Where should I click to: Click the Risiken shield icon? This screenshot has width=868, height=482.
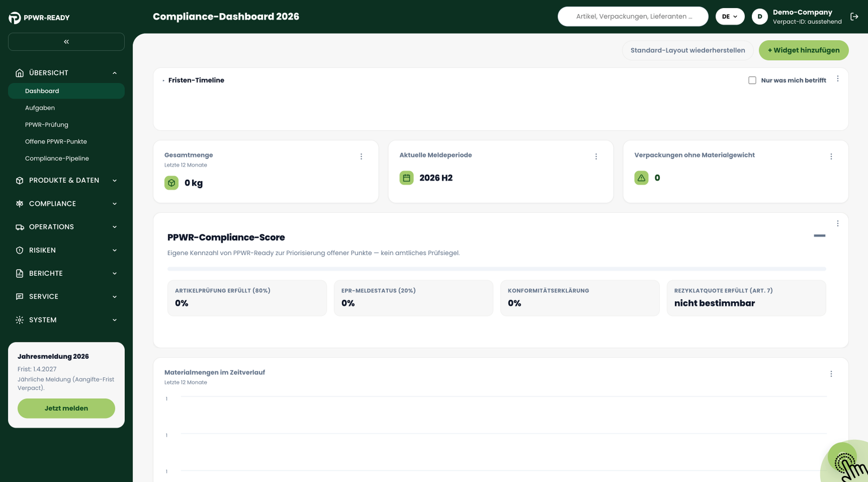tap(20, 250)
